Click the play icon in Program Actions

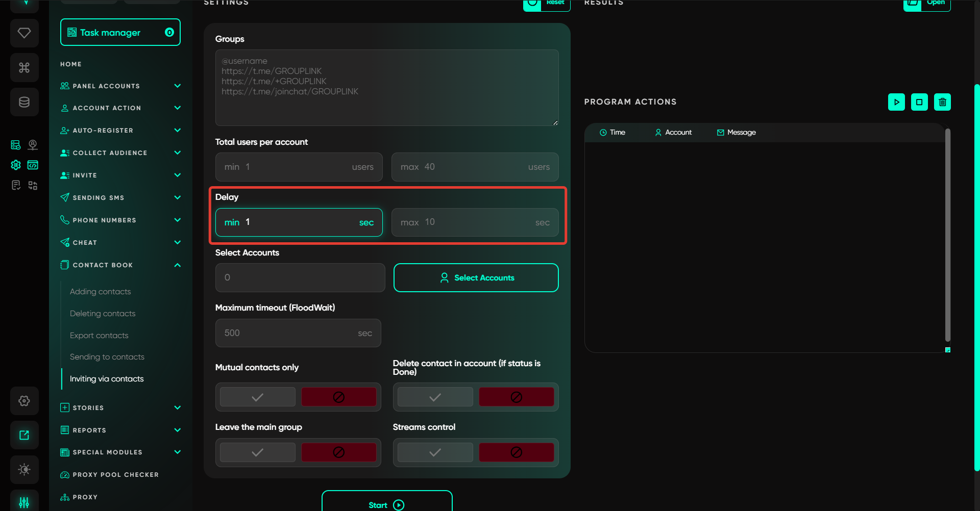click(896, 102)
